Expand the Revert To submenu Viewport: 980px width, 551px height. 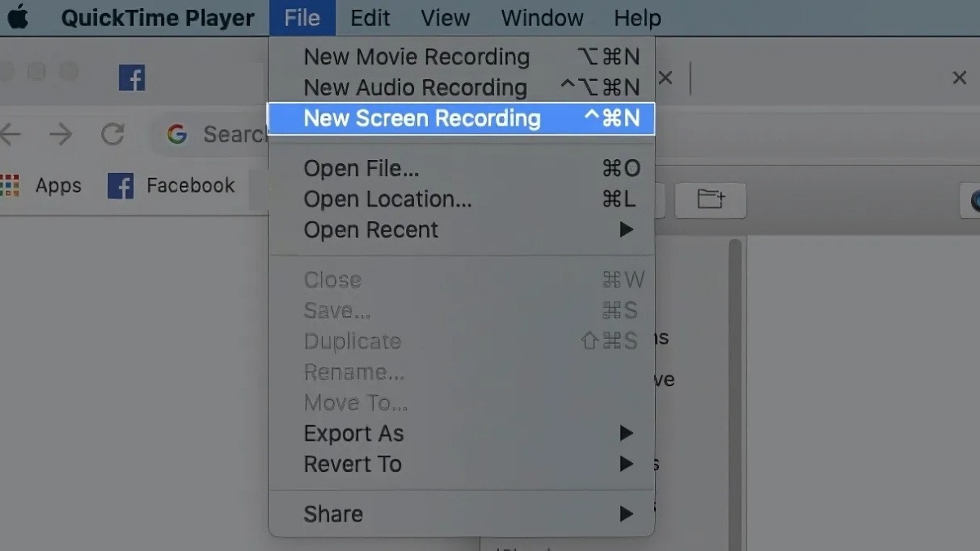coord(461,464)
